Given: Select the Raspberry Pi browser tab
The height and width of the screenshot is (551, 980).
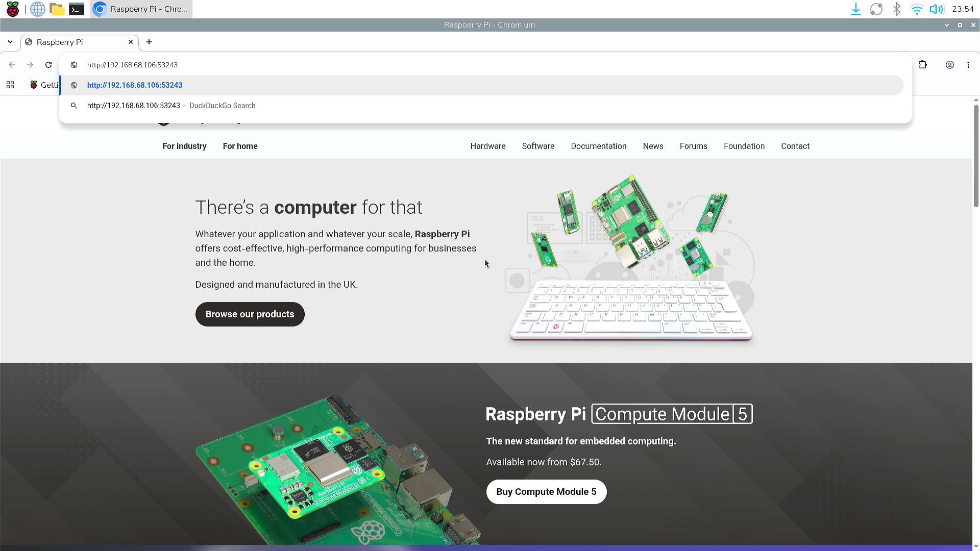Looking at the screenshot, I should click(x=79, y=42).
